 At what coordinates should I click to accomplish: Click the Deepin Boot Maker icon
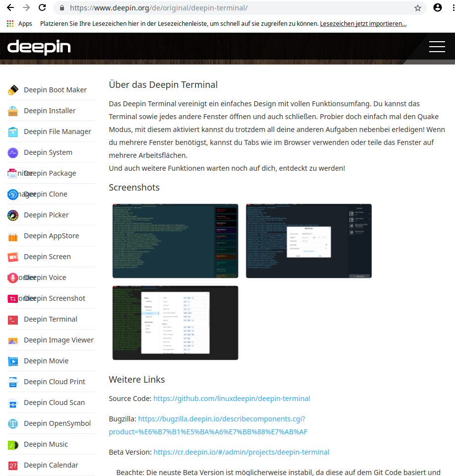[13, 90]
